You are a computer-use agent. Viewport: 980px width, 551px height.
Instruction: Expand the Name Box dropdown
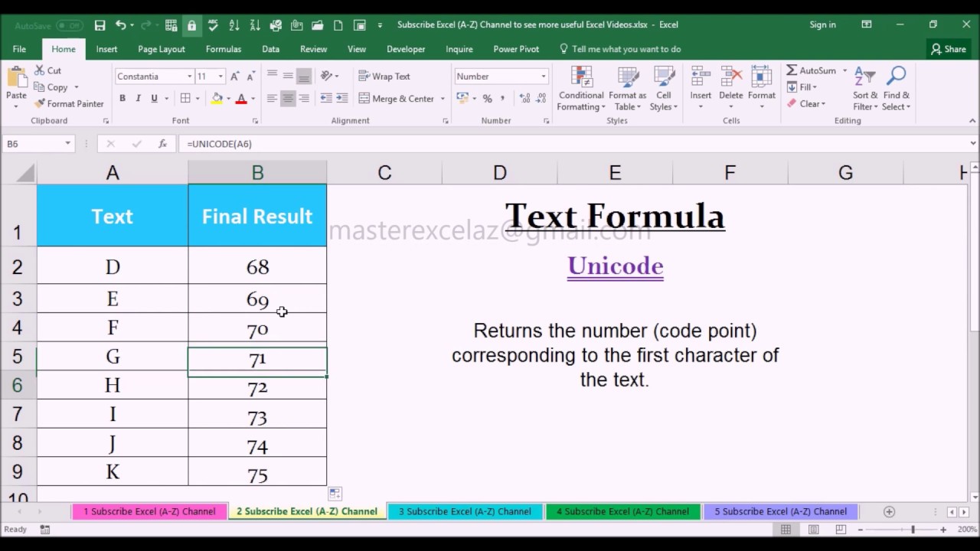click(x=67, y=144)
